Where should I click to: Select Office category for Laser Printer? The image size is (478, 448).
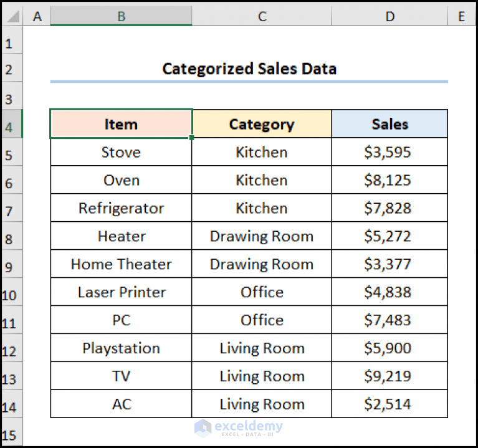pyautogui.click(x=262, y=292)
